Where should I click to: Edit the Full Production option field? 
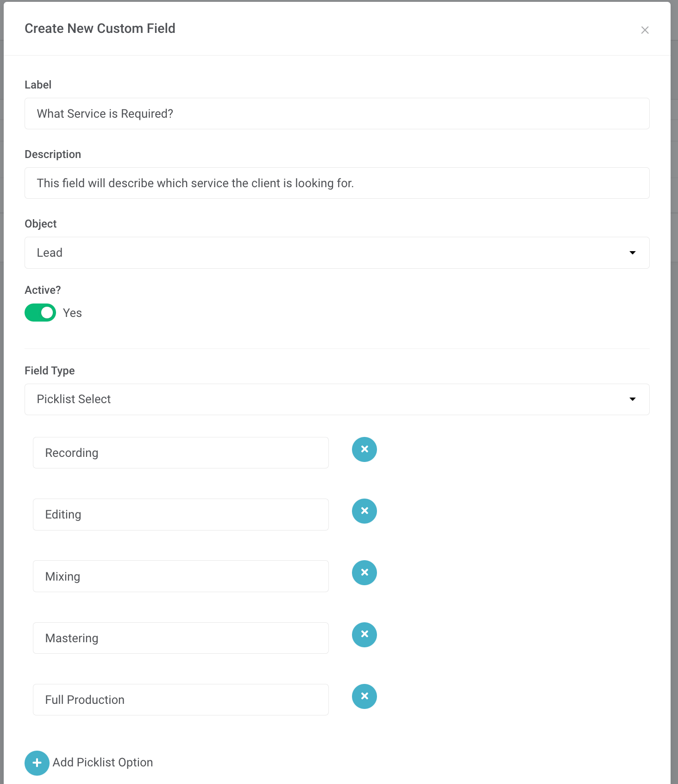181,700
